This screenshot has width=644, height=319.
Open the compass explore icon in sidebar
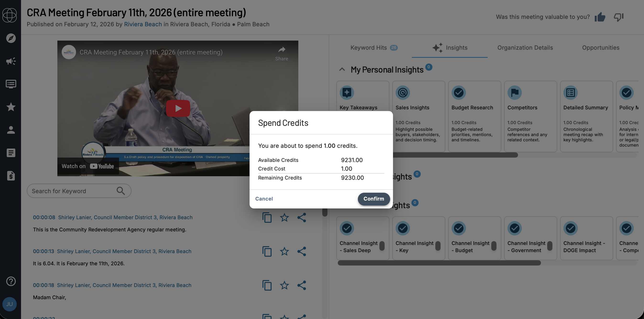tap(11, 38)
